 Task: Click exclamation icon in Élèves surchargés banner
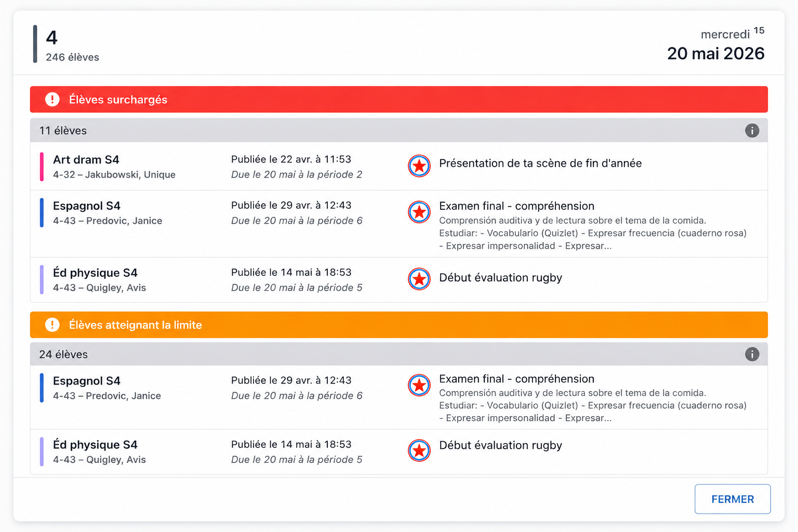click(52, 99)
